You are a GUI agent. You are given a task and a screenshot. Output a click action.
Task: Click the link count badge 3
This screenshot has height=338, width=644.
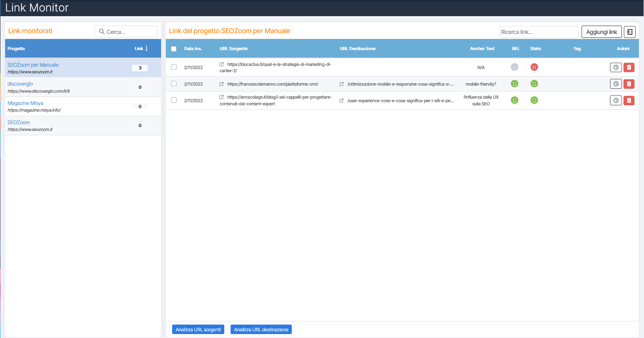click(140, 68)
